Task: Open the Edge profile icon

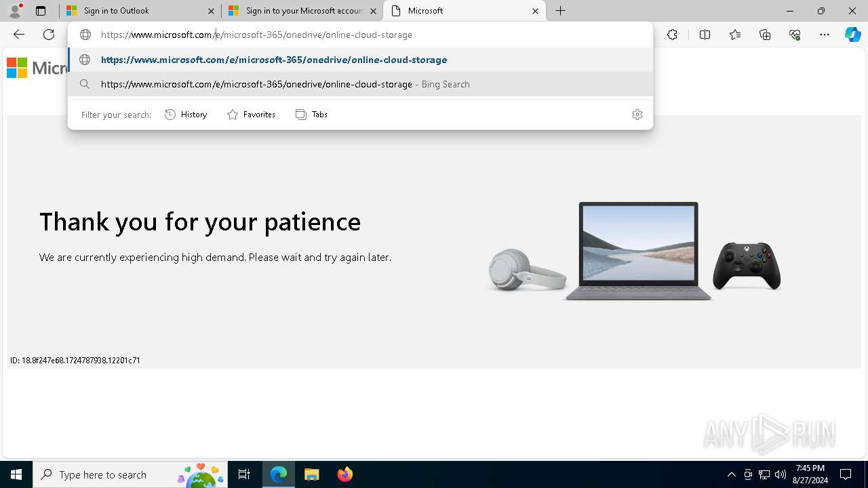Action: [15, 11]
